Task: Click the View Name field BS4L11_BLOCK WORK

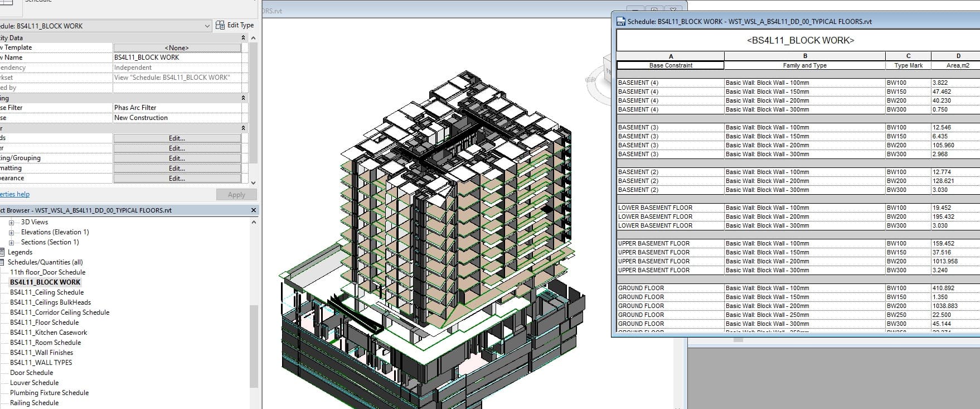Action: pyautogui.click(x=177, y=57)
